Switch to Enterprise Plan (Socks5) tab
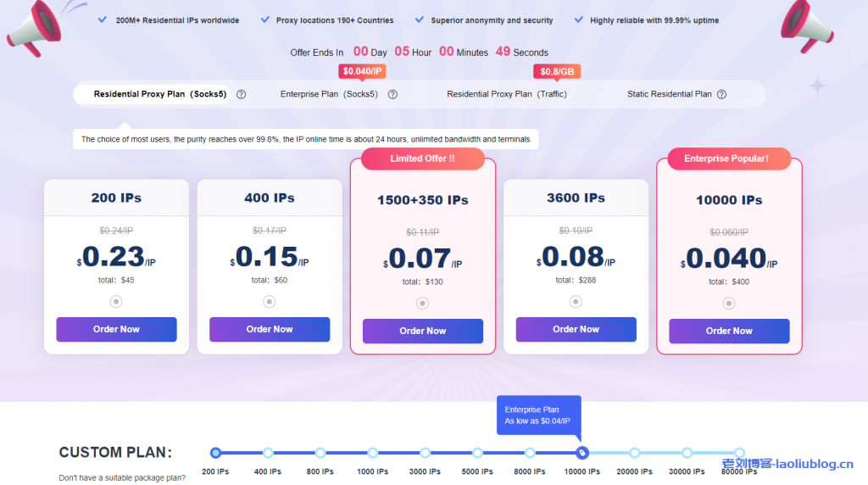The image size is (868, 485). [329, 94]
